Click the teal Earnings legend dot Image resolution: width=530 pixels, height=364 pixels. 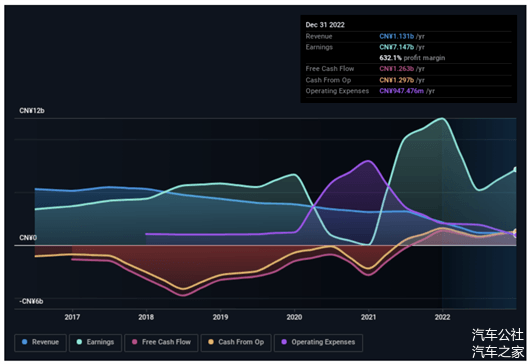tap(79, 342)
